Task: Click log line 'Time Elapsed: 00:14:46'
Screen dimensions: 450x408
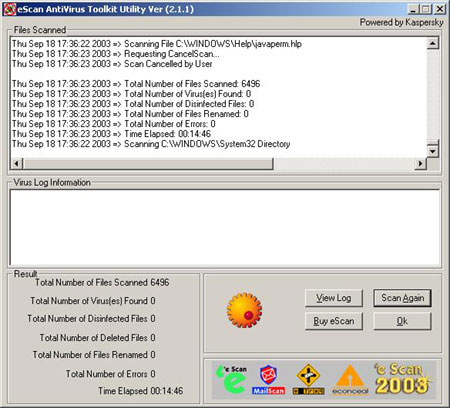Action: pyautogui.click(x=111, y=134)
